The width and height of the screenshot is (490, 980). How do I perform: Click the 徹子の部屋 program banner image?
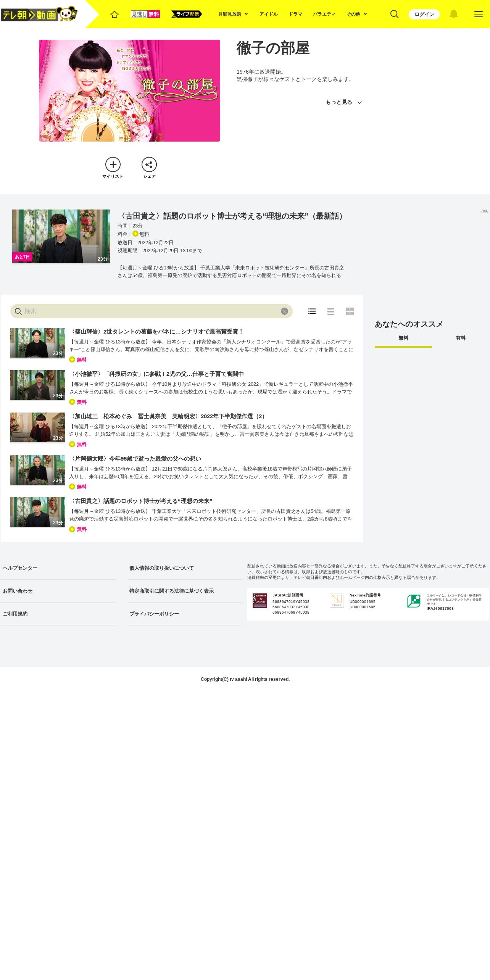129,90
